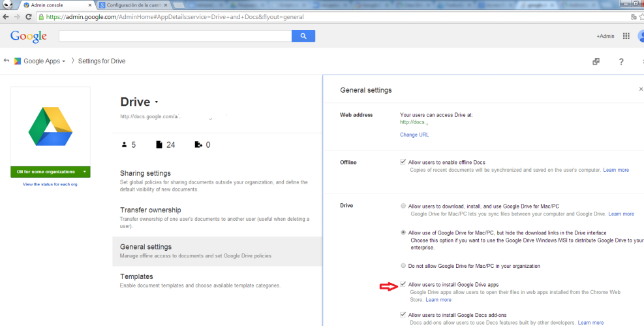The width and height of the screenshot is (644, 326).
Task: Click the documents count icon showing 24
Action: (x=159, y=144)
